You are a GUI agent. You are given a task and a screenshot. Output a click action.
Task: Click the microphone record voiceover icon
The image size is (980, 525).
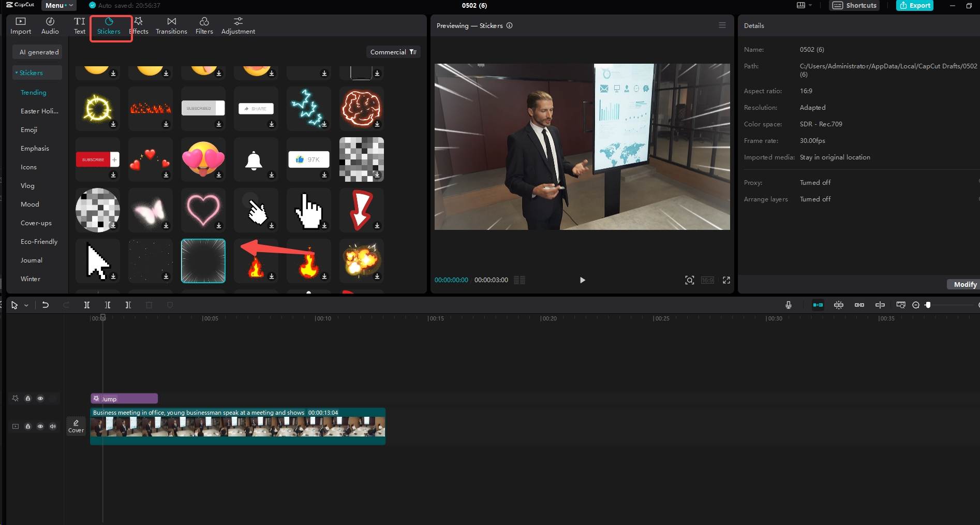(x=788, y=305)
